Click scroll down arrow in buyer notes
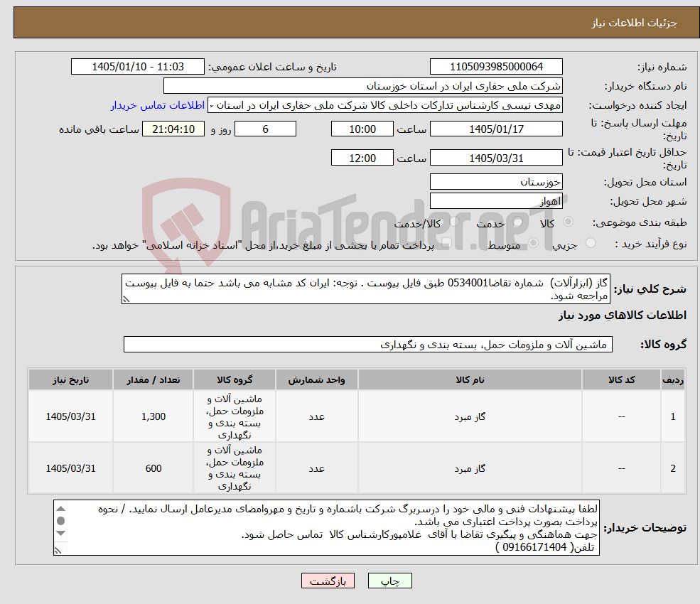The height and width of the screenshot is (604, 700). (x=61, y=534)
